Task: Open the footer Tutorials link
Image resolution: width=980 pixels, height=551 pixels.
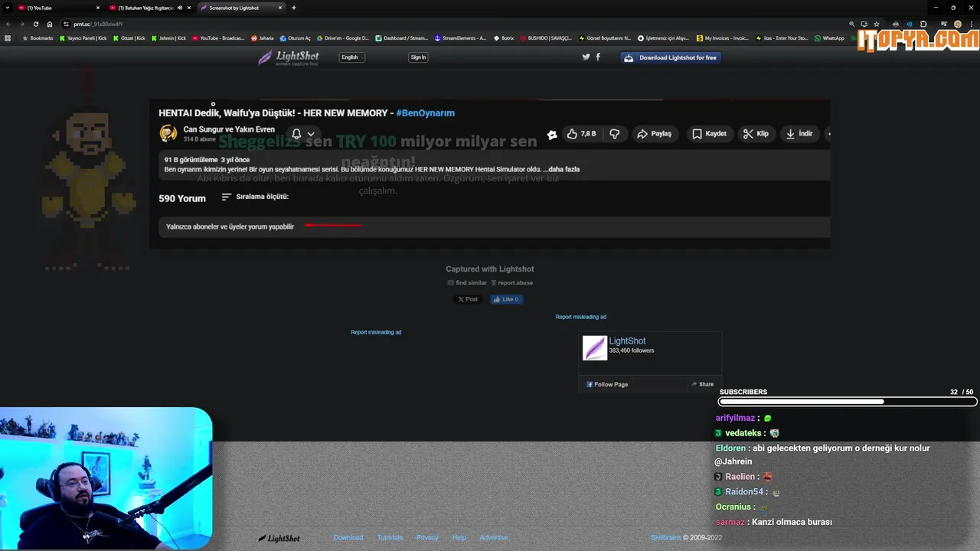Action: pyautogui.click(x=390, y=537)
